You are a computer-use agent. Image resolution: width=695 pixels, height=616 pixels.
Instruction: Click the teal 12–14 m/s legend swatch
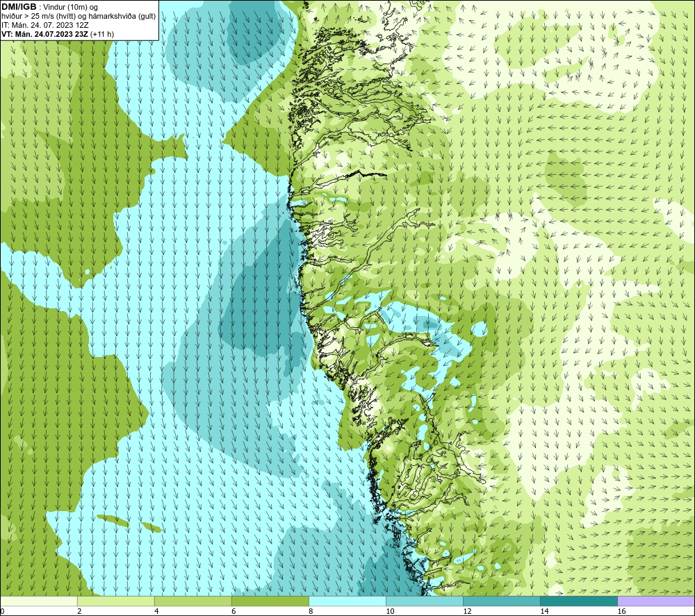(x=502, y=601)
